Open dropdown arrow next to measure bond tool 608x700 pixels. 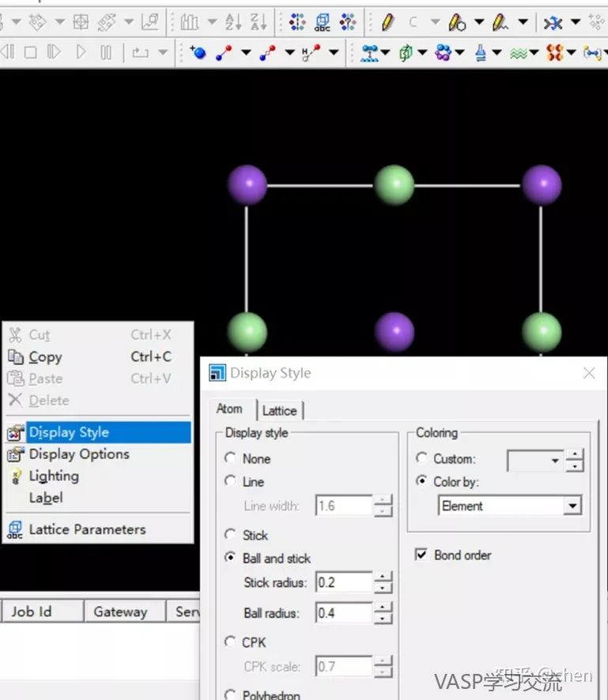point(246,52)
